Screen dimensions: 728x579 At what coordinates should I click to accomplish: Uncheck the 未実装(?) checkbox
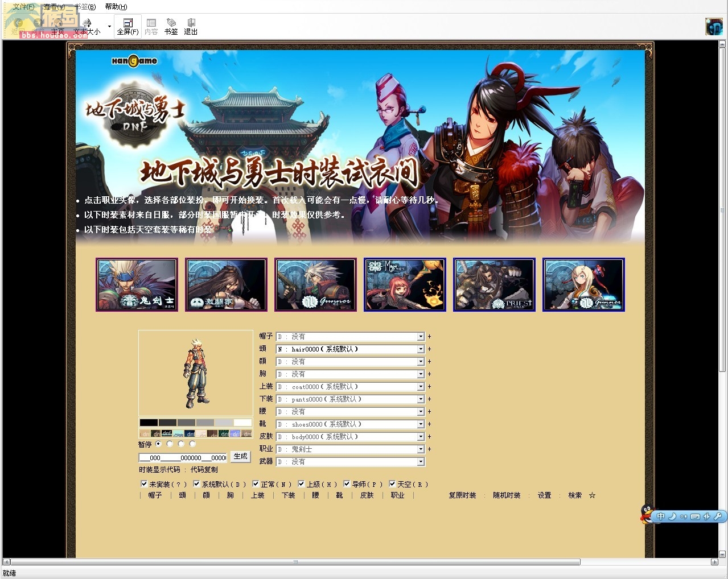(144, 484)
